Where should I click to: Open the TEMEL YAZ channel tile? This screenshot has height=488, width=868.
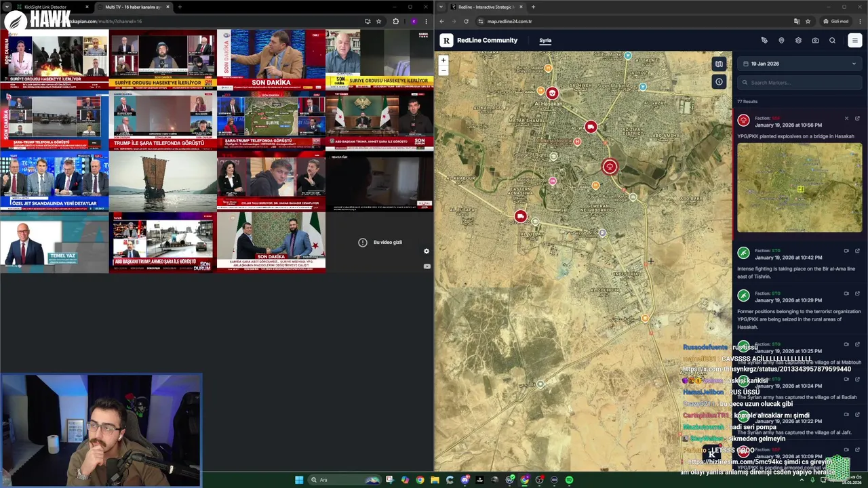coord(54,242)
